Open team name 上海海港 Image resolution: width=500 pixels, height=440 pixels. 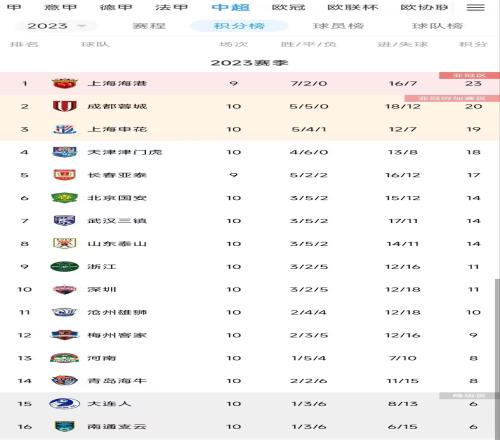[x=117, y=83]
